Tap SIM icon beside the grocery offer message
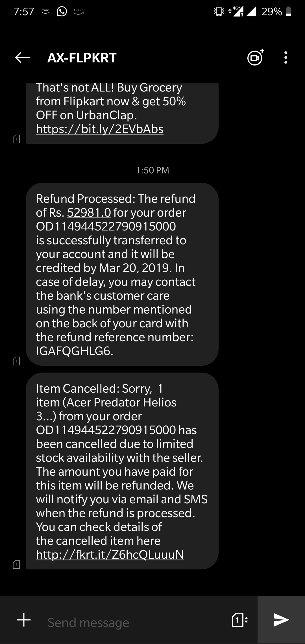The width and height of the screenshot is (305, 644). pyautogui.click(x=16, y=139)
